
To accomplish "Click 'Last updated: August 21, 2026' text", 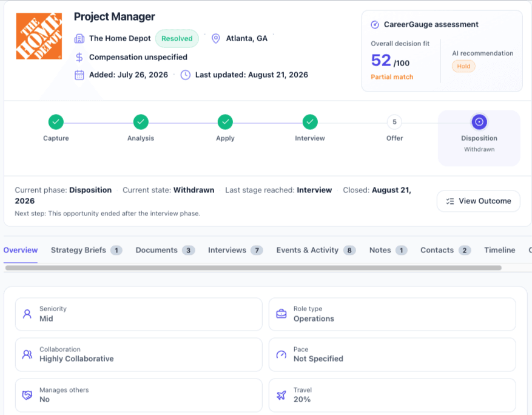I will [x=251, y=75].
